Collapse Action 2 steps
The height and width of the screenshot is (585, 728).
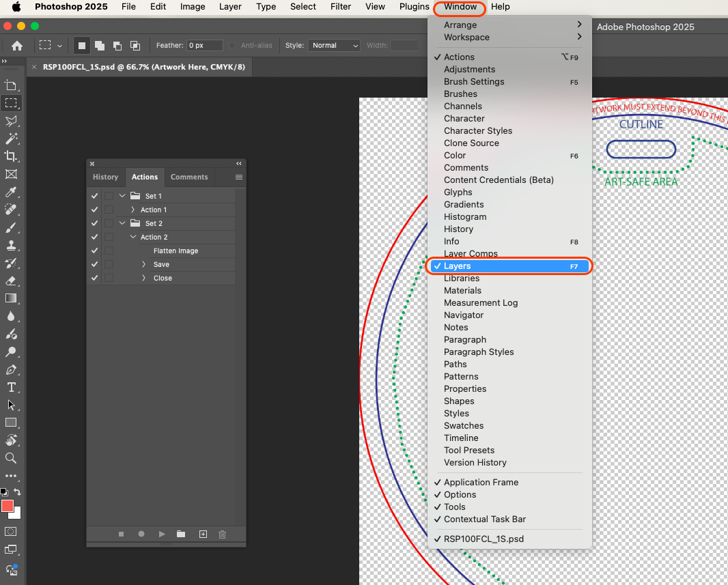pyautogui.click(x=132, y=237)
